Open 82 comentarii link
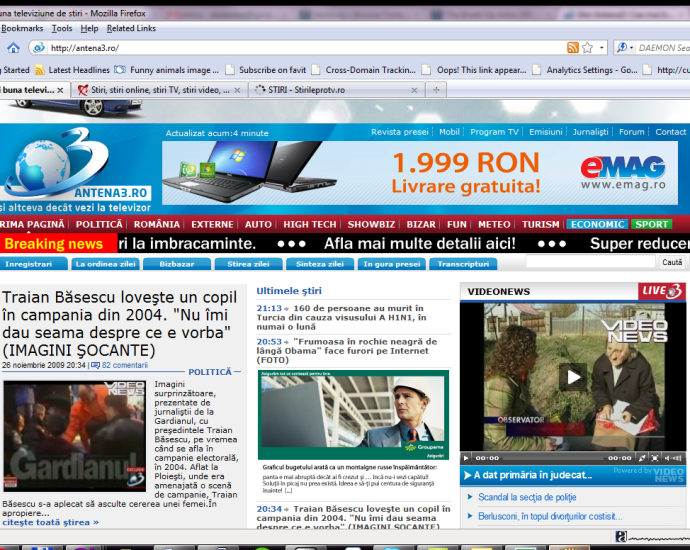This screenshot has height=550, width=690. pos(125,365)
